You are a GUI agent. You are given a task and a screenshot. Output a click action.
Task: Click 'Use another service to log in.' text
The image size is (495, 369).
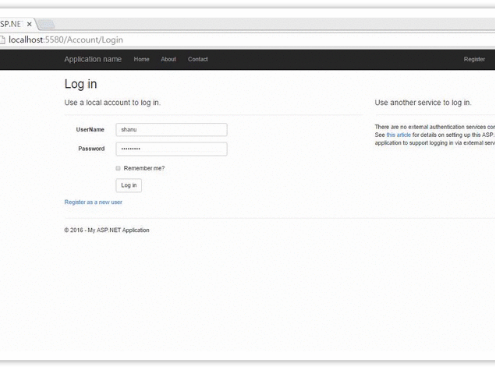423,103
